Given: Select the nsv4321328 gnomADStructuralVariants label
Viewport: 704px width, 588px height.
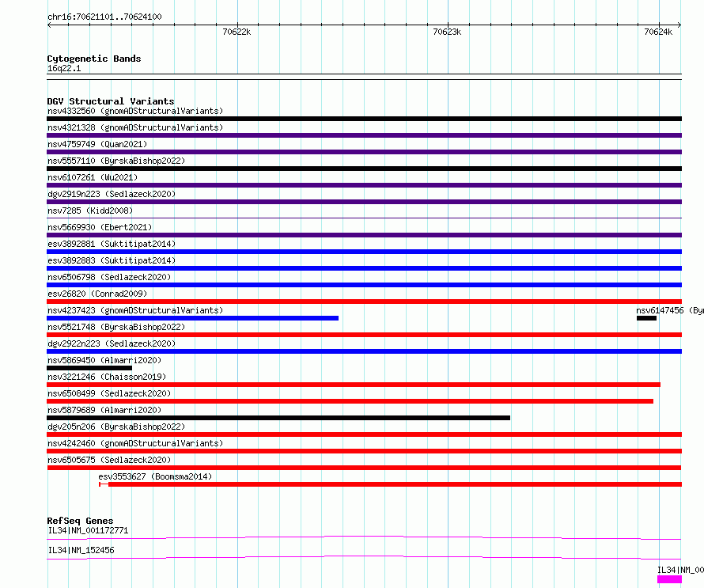Looking at the screenshot, I should pos(135,127).
